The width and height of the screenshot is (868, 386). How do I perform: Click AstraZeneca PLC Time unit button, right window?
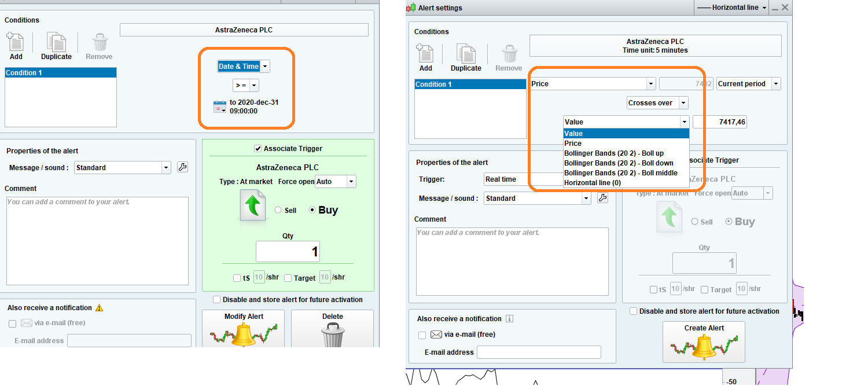656,46
